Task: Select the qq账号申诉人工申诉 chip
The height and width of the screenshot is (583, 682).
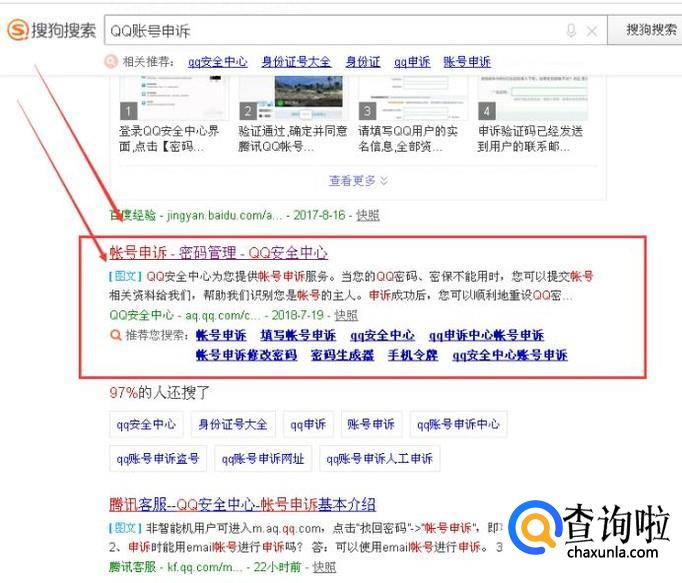Action: [x=380, y=459]
